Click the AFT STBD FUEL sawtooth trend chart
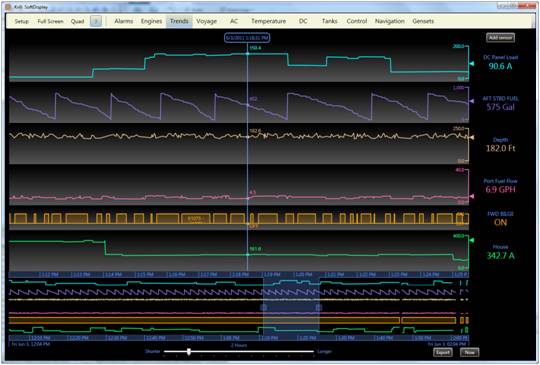540x365 pixels. pos(239,104)
